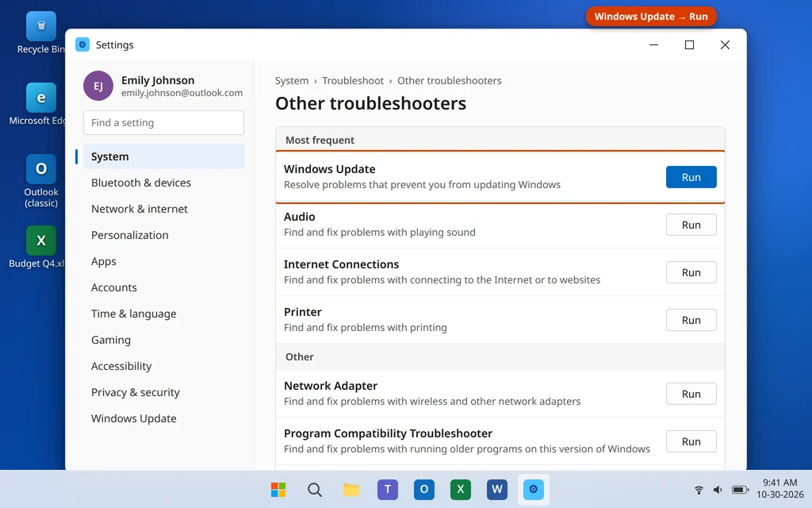Maximize the Settings window
The width and height of the screenshot is (812, 508).
(689, 45)
